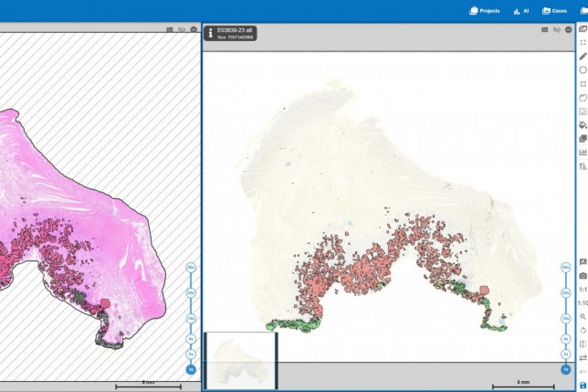
Task: Set right viewer zoom slider to 20x
Action: coord(566,293)
